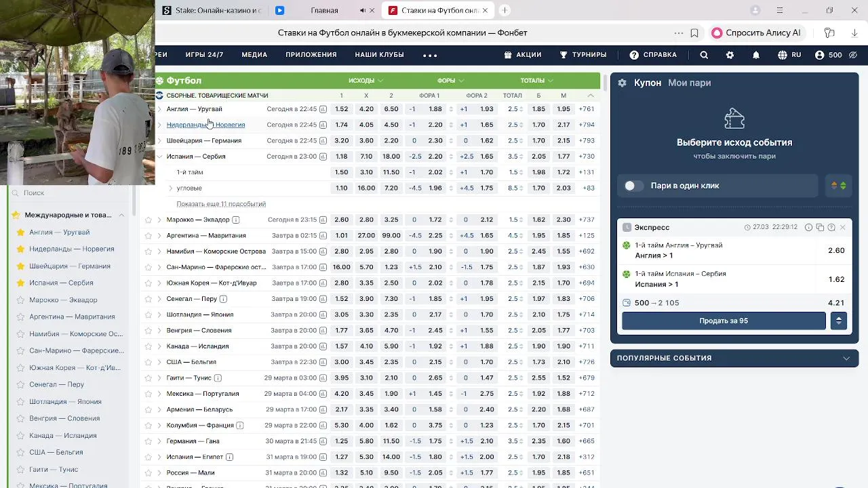Copy Экспресс bet icon
Screen dimensions: 868x488
pyautogui.click(x=820, y=228)
